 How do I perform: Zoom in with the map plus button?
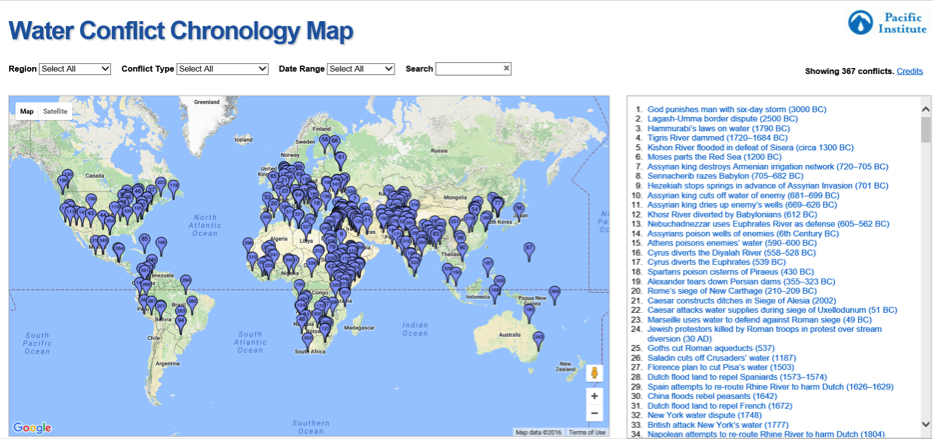coord(594,396)
